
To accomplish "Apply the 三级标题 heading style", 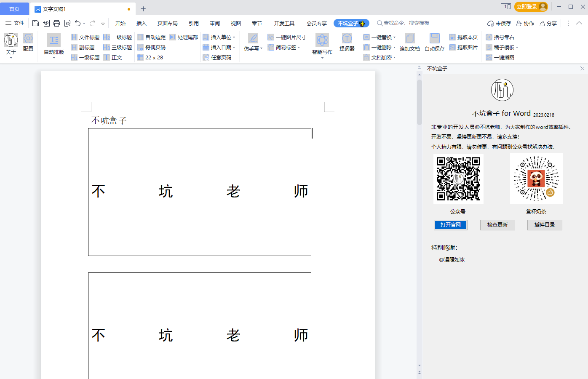I will (x=118, y=47).
